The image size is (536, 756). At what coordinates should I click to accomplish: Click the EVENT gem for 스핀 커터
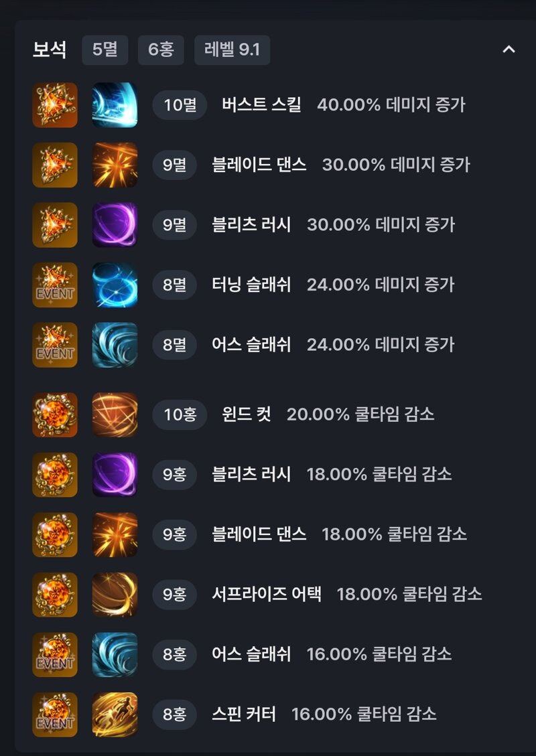click(55, 714)
